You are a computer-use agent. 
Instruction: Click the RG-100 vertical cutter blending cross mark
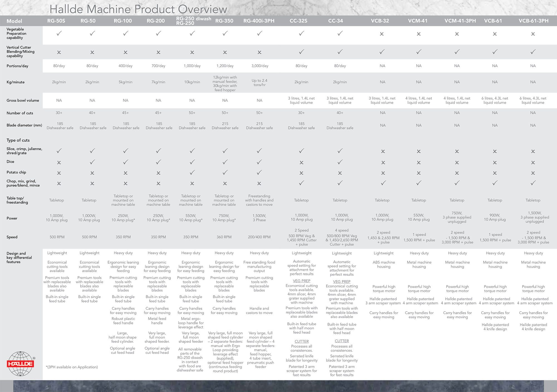[126, 52]
